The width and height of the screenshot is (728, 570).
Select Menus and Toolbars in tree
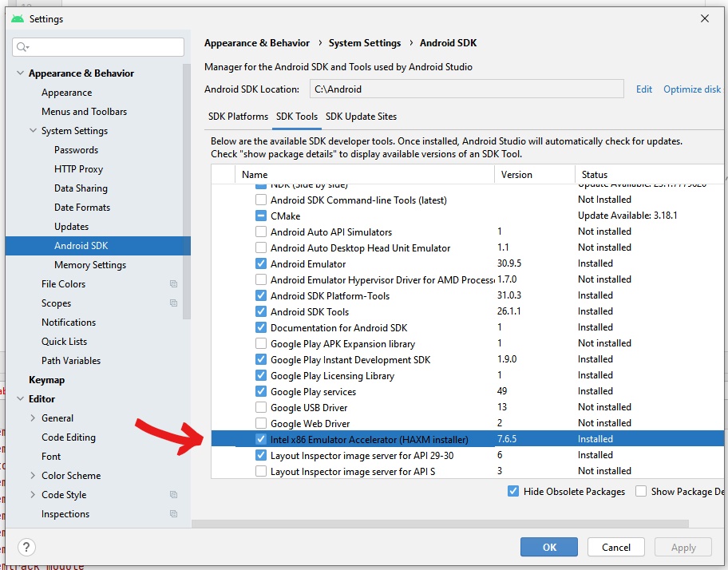[x=84, y=112]
